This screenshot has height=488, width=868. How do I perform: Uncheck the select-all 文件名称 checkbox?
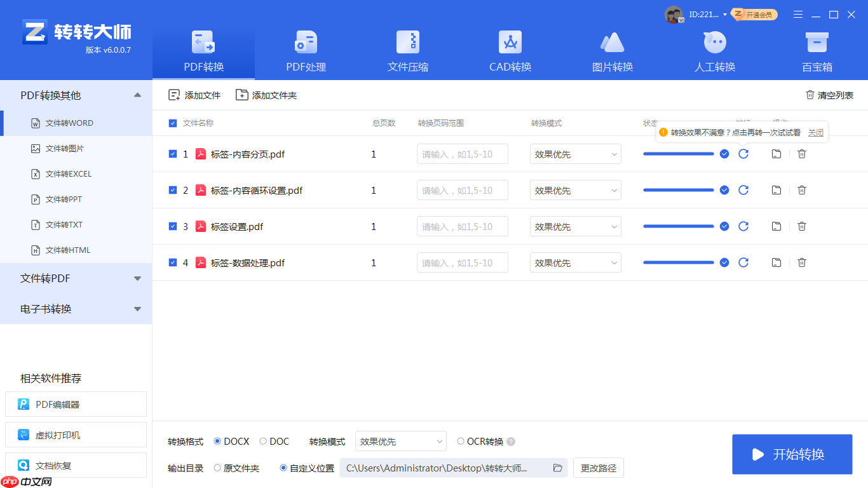(x=173, y=123)
